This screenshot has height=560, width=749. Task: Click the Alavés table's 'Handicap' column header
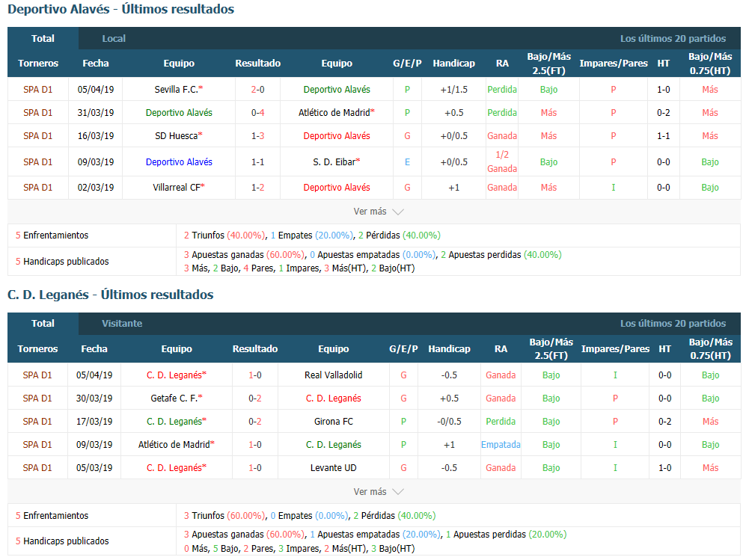click(453, 64)
